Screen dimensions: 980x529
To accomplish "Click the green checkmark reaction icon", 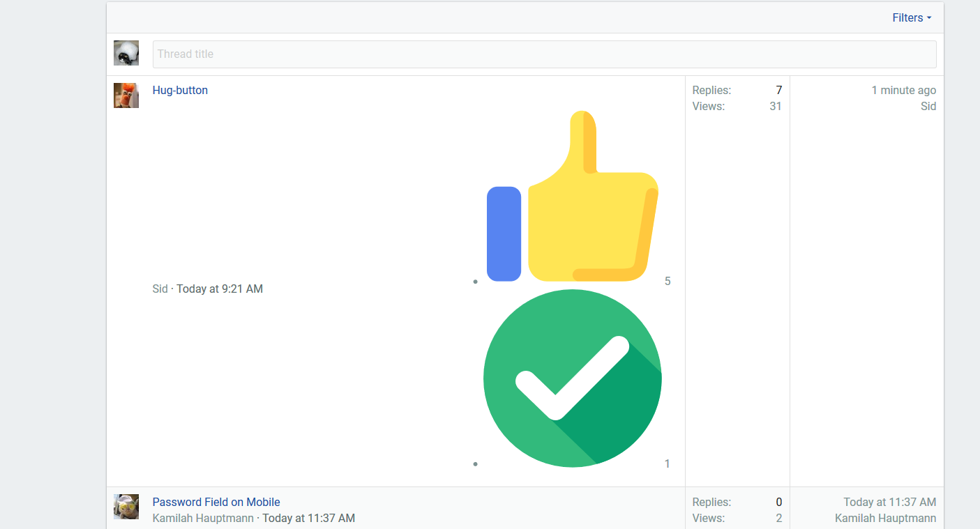I will pyautogui.click(x=573, y=378).
